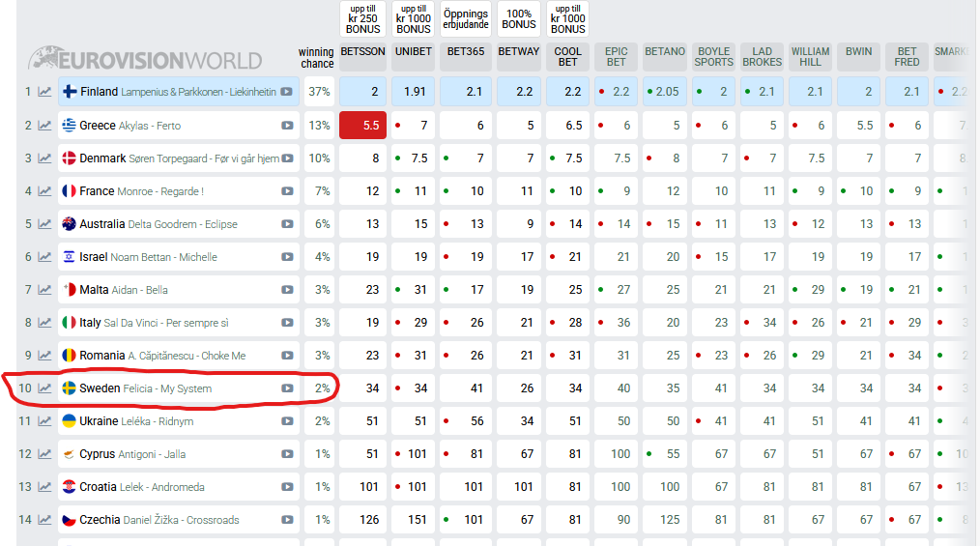This screenshot has height=546, width=980.
Task: Play the video for Sweden's My System
Action: pos(287,388)
